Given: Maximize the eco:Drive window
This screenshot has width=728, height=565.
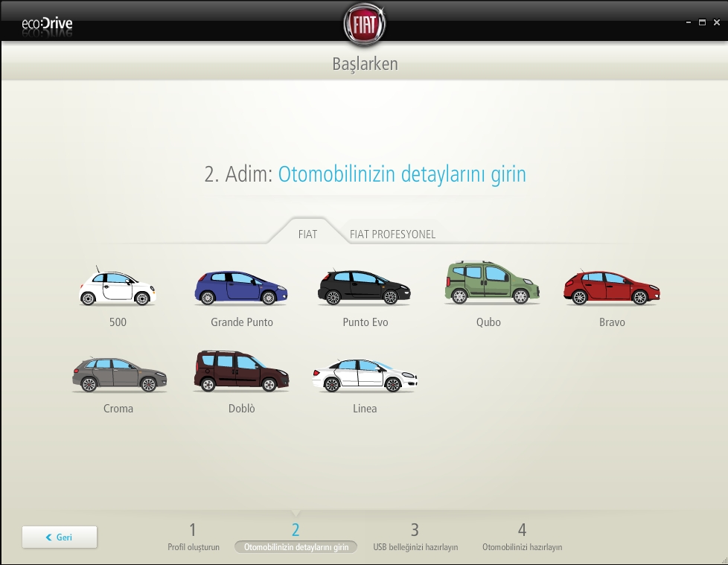Looking at the screenshot, I should click(702, 22).
